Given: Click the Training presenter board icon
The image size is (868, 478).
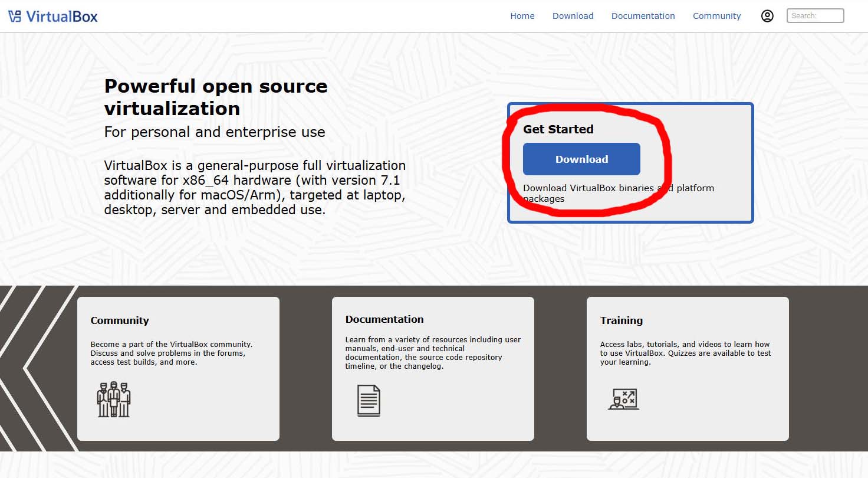Looking at the screenshot, I should (623, 399).
